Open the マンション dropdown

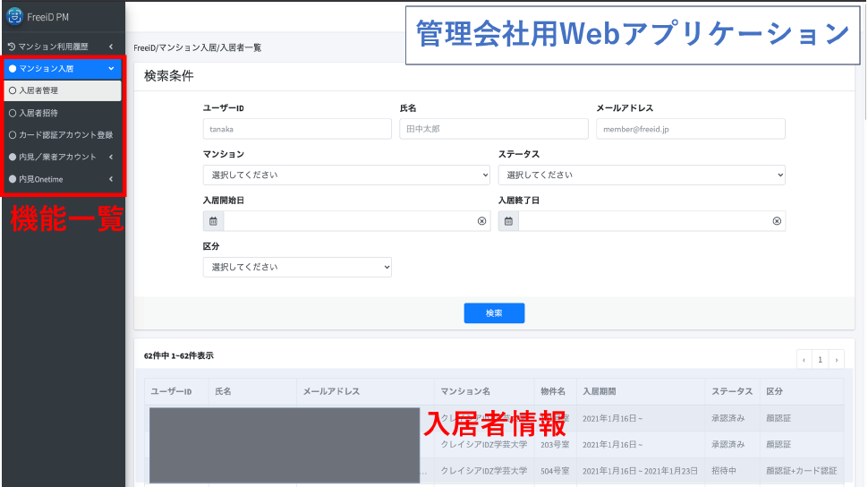pos(346,175)
